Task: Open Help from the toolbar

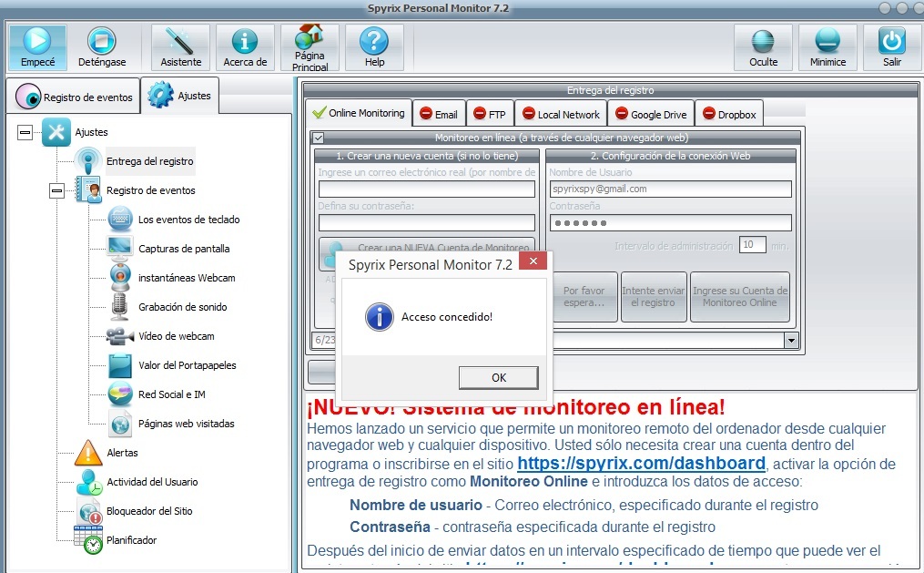Action: tap(374, 47)
